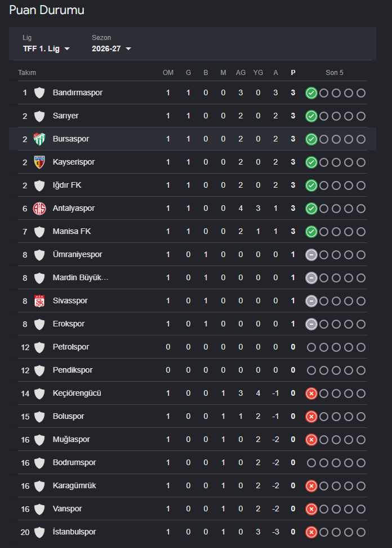Sort by the P points column header
This screenshot has width=392, height=548.
pyautogui.click(x=293, y=73)
